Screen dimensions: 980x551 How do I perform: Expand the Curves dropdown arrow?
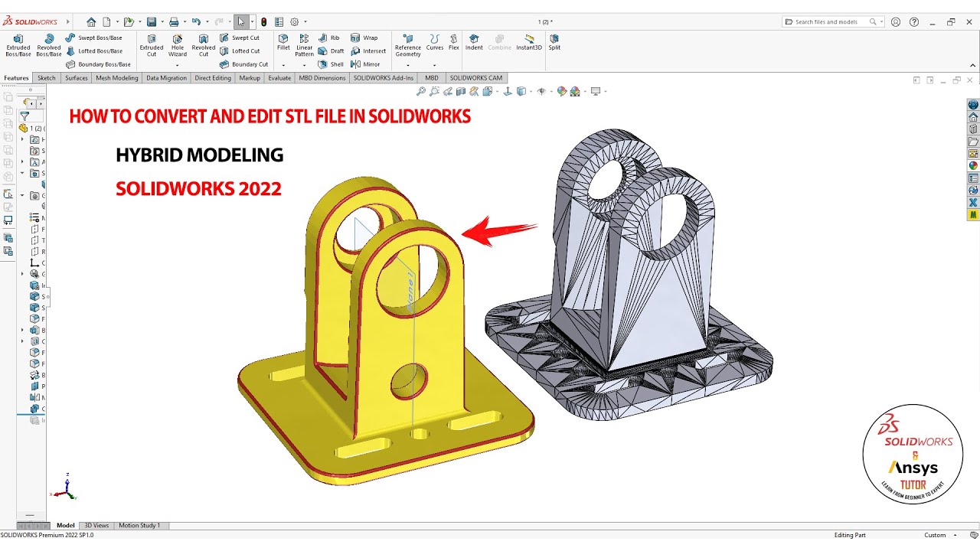pyautogui.click(x=435, y=66)
